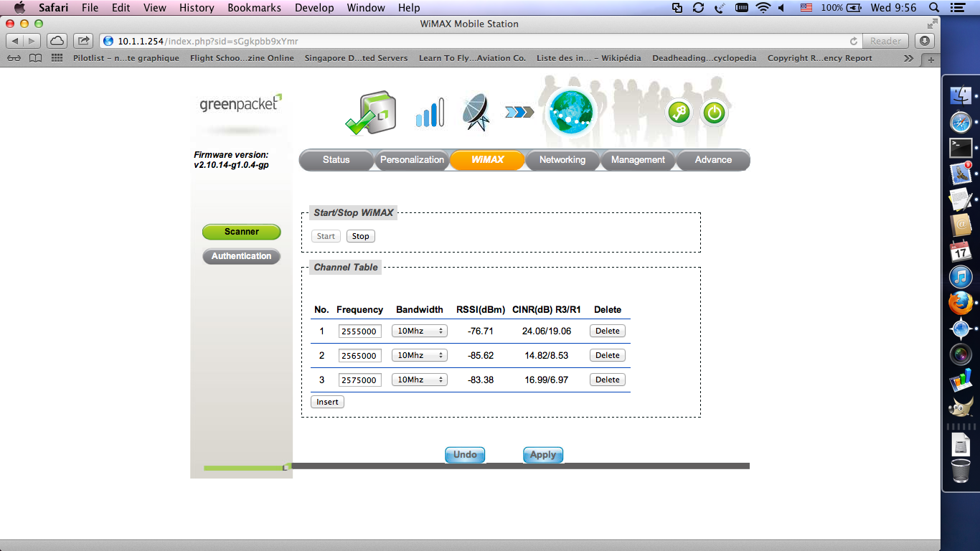Open the Bookmarks menu
The width and height of the screenshot is (980, 551).
[x=254, y=8]
